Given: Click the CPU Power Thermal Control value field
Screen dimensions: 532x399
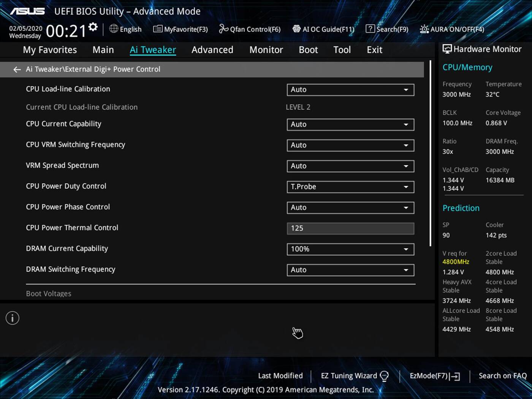Looking at the screenshot, I should pos(350,228).
